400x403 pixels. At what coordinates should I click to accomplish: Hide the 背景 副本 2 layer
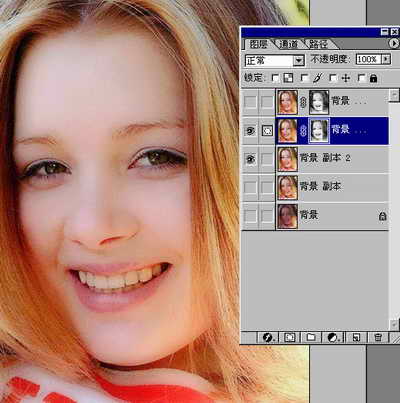pyautogui.click(x=250, y=159)
